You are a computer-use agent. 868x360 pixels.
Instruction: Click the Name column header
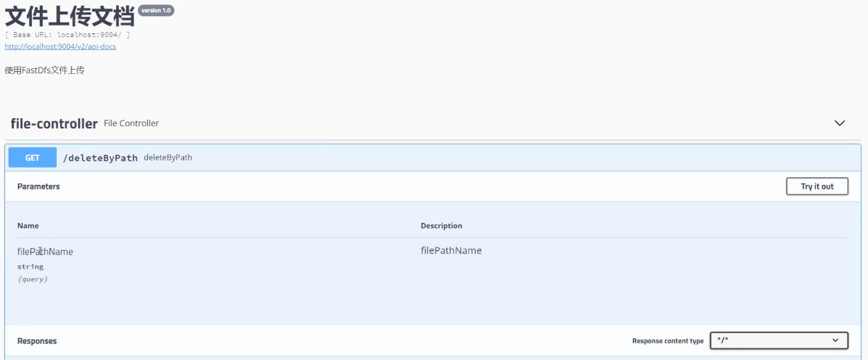28,226
